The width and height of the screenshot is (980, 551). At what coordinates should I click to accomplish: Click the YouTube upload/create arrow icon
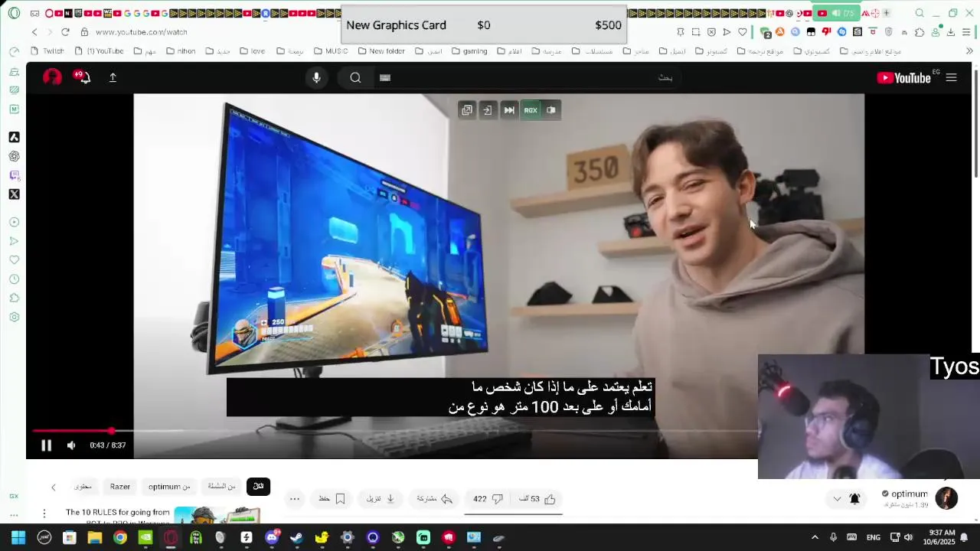click(x=113, y=77)
